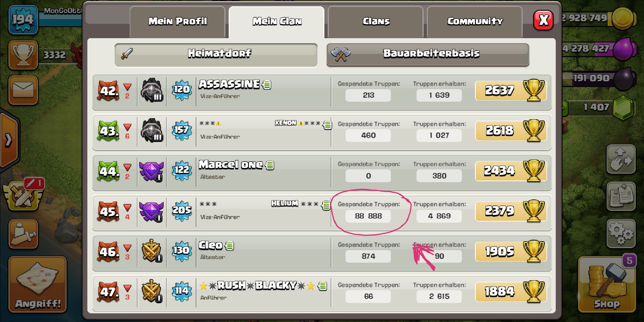Open the Cleo member entry
Image resolution: width=644 pixels, height=322 pixels.
pos(322,253)
